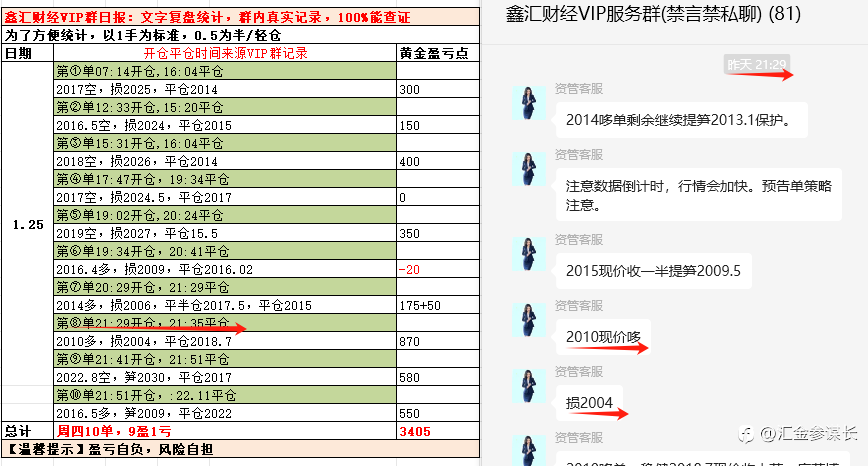Screen dimensions: 868x466
Task: Select row '第①单07:14开仓,16:04平仓'
Action: point(225,71)
